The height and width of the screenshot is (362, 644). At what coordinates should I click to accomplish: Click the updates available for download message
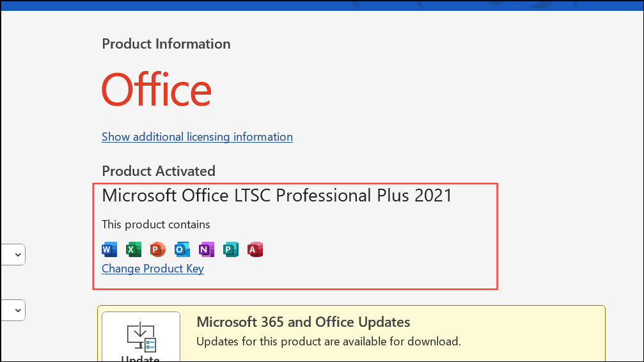click(328, 342)
